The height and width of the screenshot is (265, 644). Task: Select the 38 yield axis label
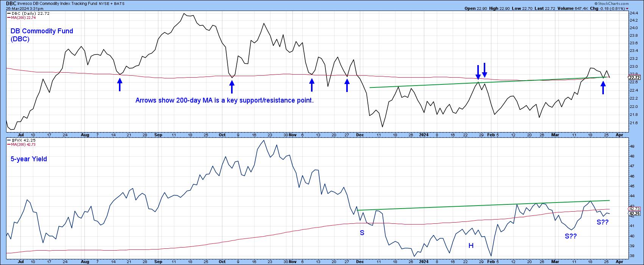[632, 256]
